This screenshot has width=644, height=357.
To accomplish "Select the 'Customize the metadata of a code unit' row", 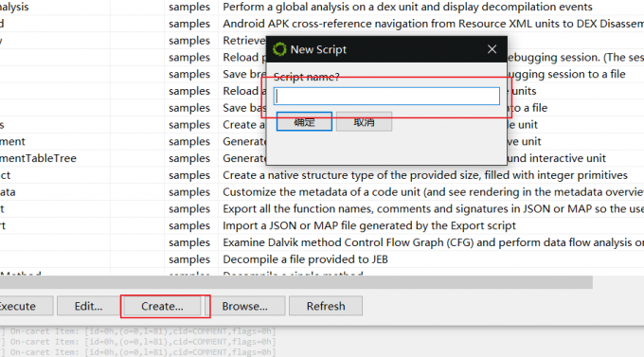I will pos(322,192).
